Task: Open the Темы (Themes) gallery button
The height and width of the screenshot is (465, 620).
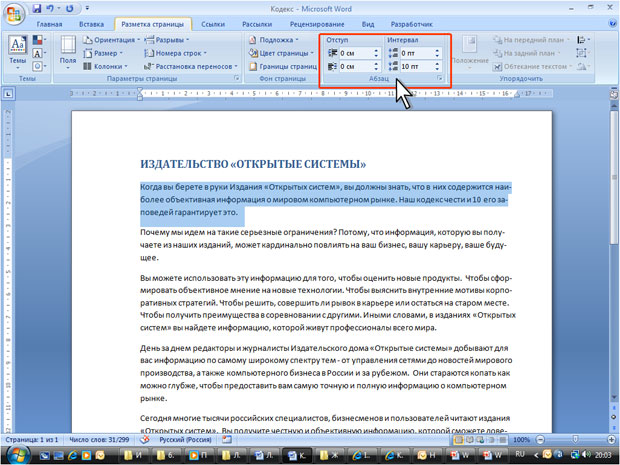Action: click(17, 53)
